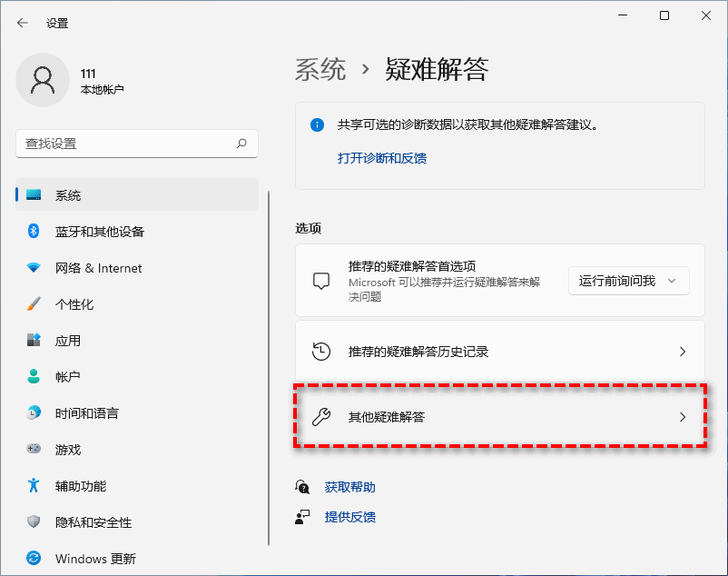728x576 pixels.
Task: Click the 个性化 paintbrush icon
Action: click(32, 303)
